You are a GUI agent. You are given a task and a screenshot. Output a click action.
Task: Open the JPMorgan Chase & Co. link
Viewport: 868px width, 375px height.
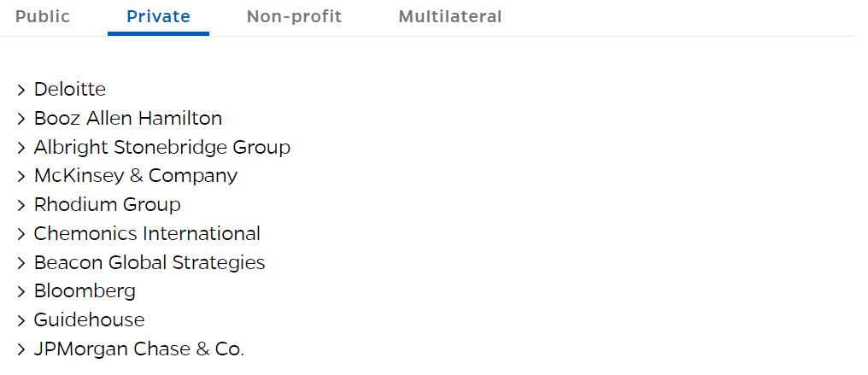[x=139, y=349]
